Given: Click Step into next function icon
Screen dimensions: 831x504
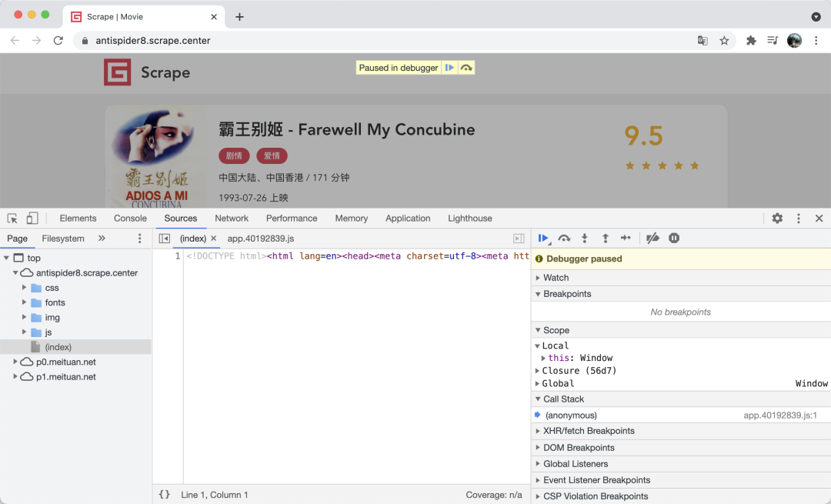Looking at the screenshot, I should coord(585,239).
